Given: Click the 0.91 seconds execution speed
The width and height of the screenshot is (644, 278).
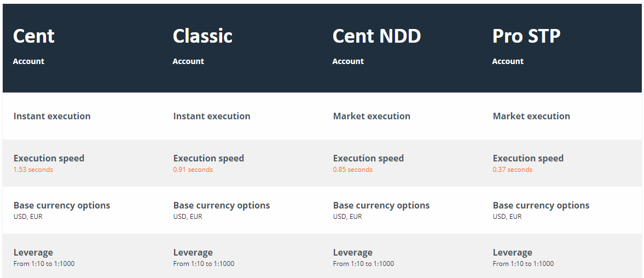Looking at the screenshot, I should coord(193,170).
